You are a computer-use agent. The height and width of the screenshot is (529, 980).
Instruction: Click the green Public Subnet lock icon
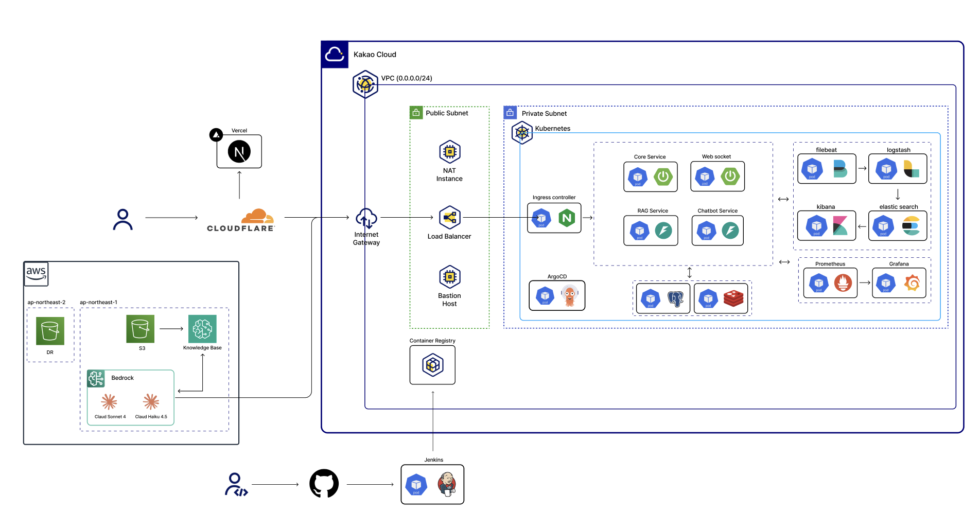click(x=416, y=113)
